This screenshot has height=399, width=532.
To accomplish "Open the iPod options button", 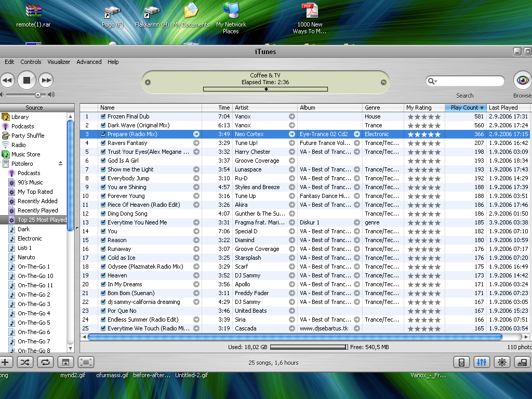I will tap(461, 362).
